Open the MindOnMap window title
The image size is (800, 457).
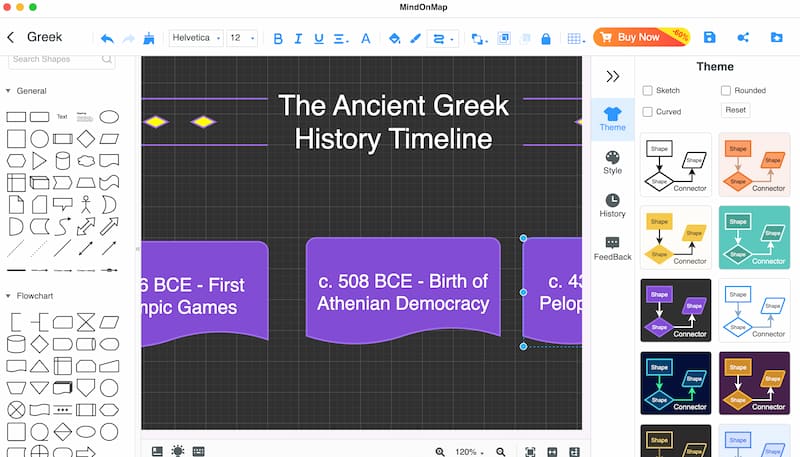tap(423, 7)
